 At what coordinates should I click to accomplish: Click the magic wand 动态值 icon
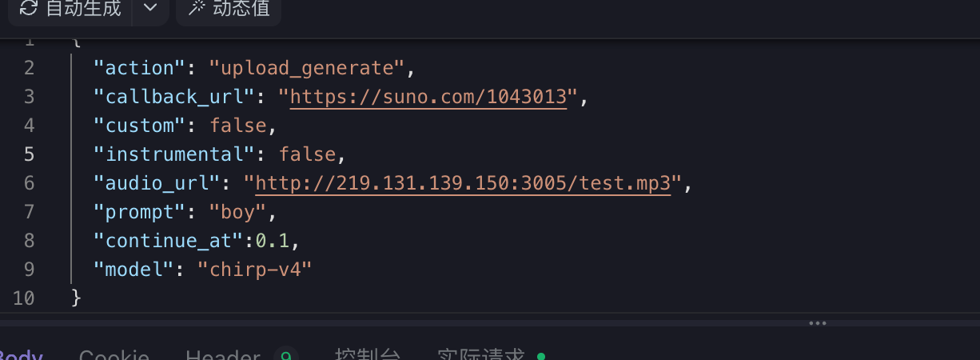(196, 9)
